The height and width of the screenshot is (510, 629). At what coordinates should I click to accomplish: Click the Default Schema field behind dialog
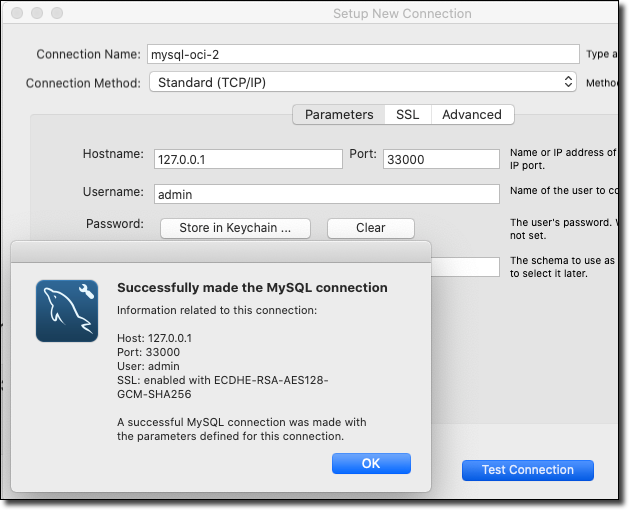pos(465,267)
